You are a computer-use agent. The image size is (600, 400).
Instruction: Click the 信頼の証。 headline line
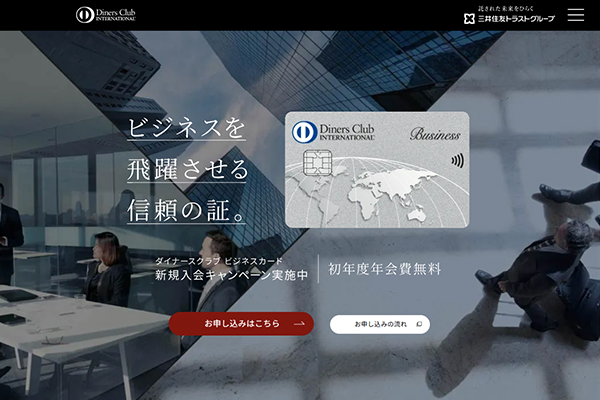pos(186,210)
